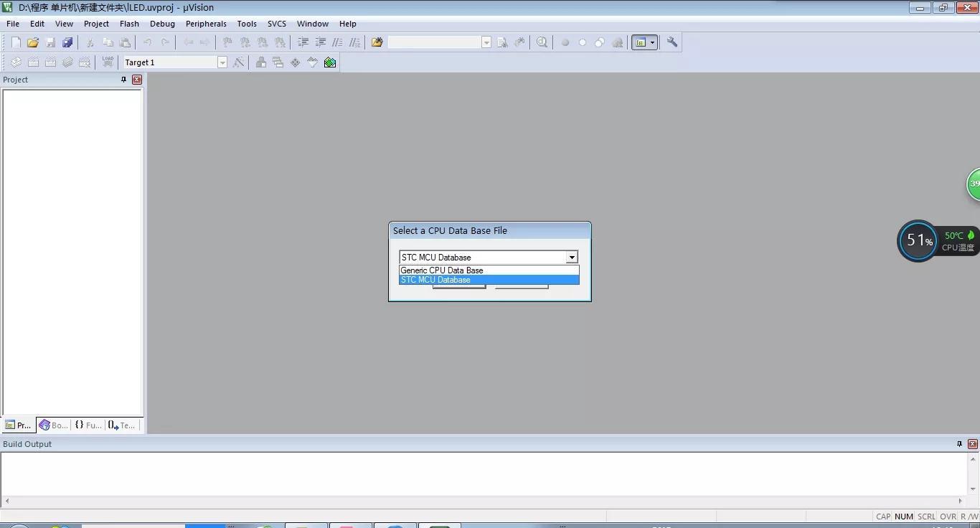Screen dimensions: 980x528
Task: Click the Open file folder icon
Action: [x=33, y=42]
